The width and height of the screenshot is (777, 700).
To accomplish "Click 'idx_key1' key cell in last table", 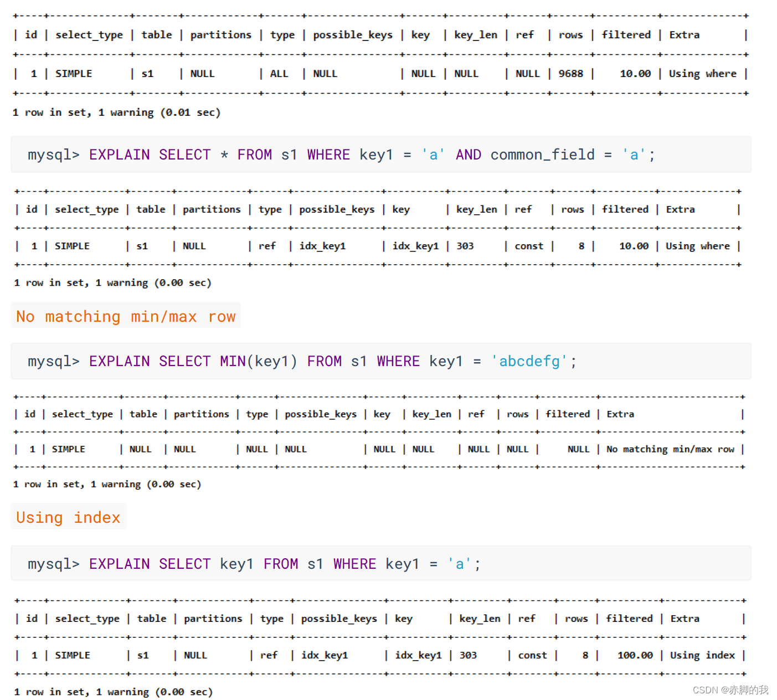I will (418, 655).
